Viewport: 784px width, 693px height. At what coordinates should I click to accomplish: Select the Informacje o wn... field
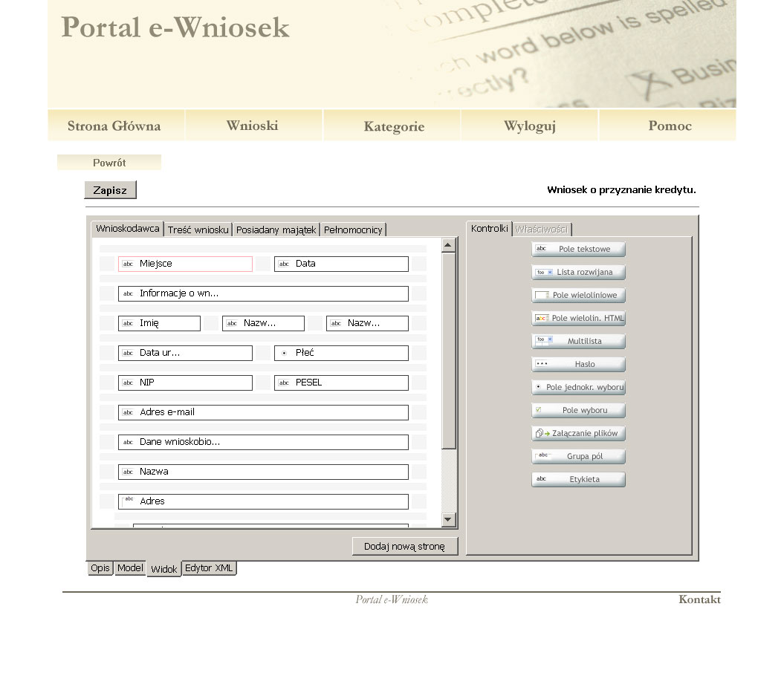click(263, 293)
